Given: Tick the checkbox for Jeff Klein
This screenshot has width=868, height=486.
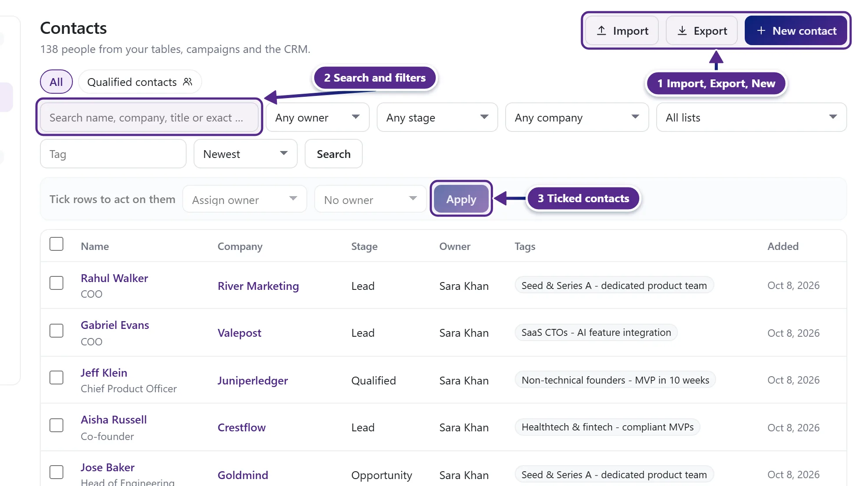Looking at the screenshot, I should pos(56,378).
